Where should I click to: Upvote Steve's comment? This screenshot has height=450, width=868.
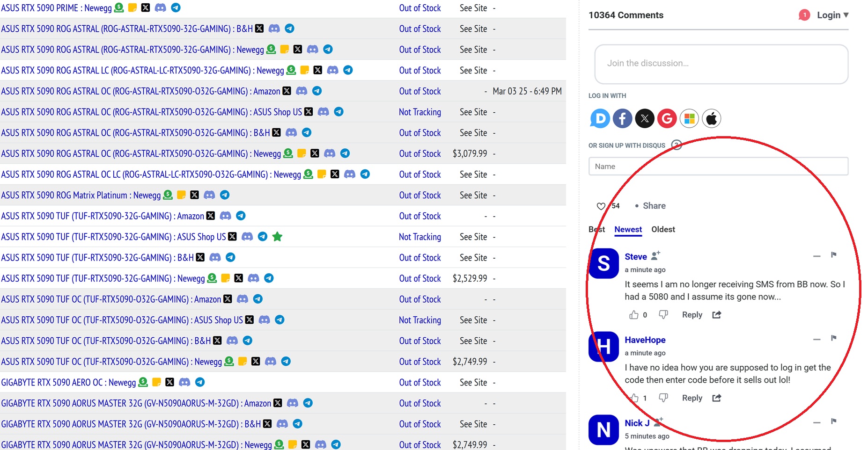[x=633, y=315]
